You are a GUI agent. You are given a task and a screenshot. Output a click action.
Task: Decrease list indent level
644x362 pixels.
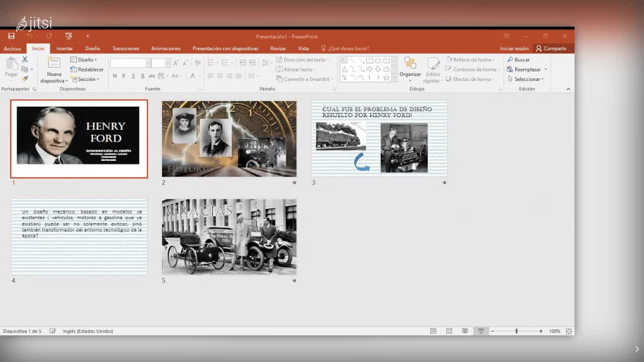(x=243, y=63)
